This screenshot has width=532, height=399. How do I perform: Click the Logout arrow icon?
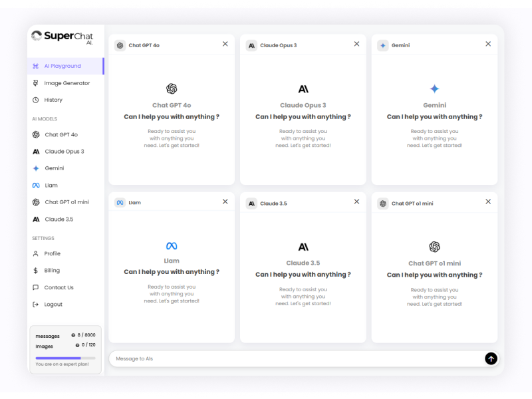[36, 305]
